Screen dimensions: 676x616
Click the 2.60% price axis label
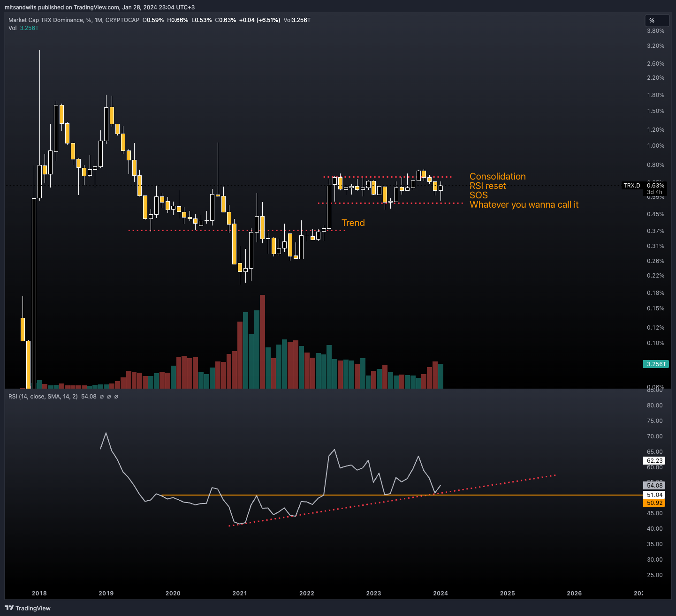click(x=656, y=64)
